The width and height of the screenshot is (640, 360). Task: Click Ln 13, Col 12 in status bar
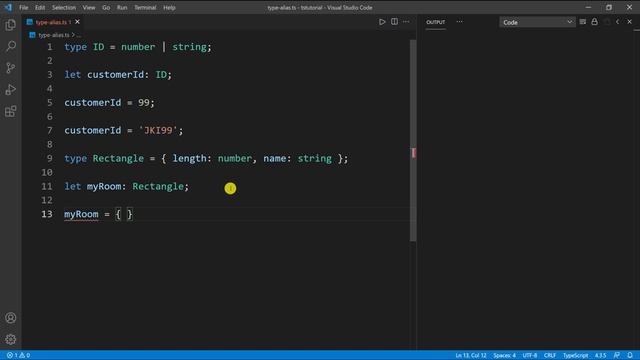pyautogui.click(x=471, y=356)
